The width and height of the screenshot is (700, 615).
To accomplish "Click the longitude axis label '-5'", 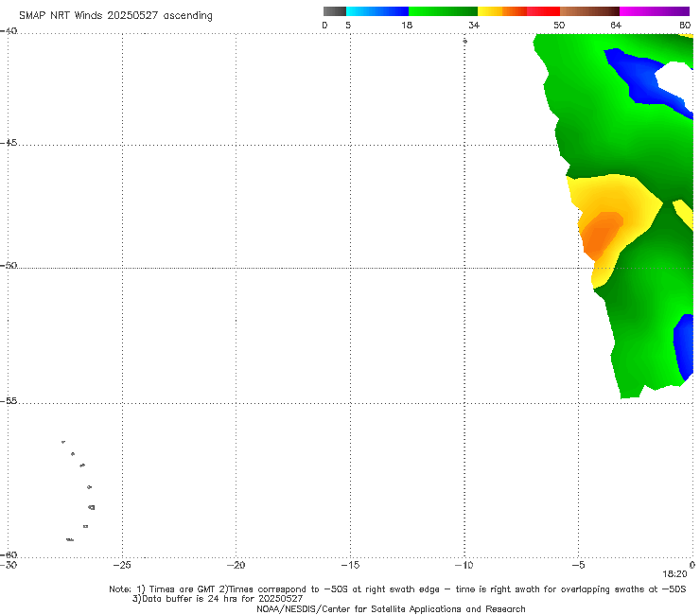I will 578,565.
